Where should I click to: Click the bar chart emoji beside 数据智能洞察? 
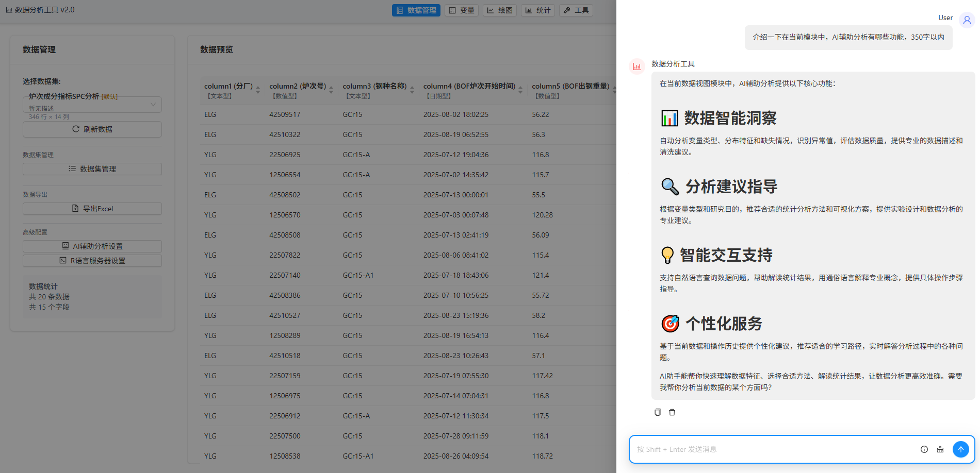[669, 119]
